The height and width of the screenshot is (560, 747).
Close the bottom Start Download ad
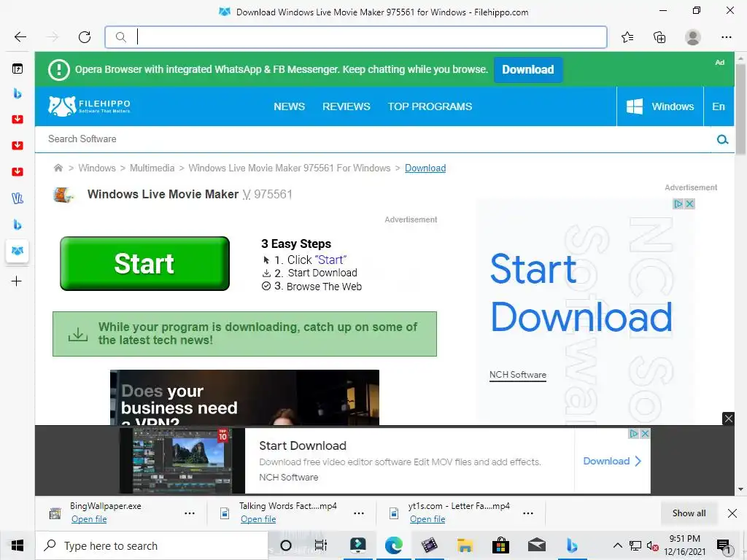(x=645, y=433)
